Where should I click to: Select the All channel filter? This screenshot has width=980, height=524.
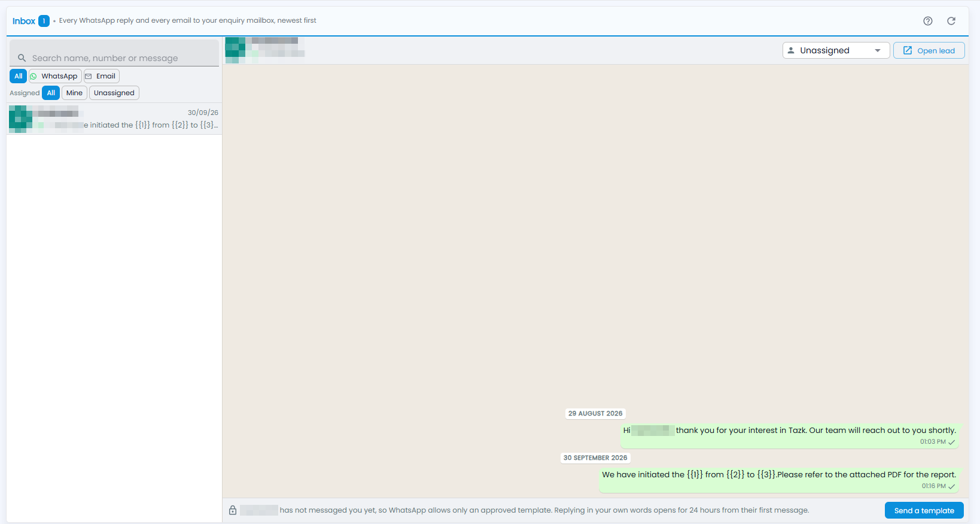pos(19,76)
